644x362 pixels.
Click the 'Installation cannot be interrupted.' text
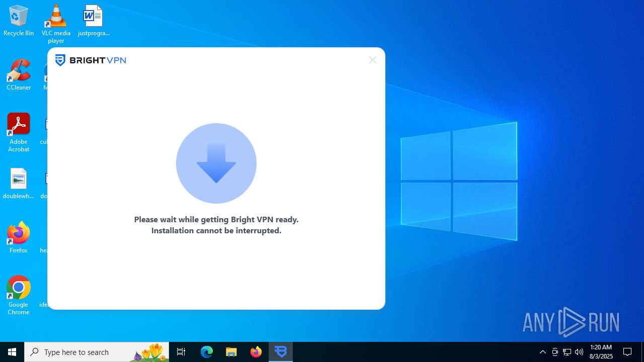tap(216, 230)
